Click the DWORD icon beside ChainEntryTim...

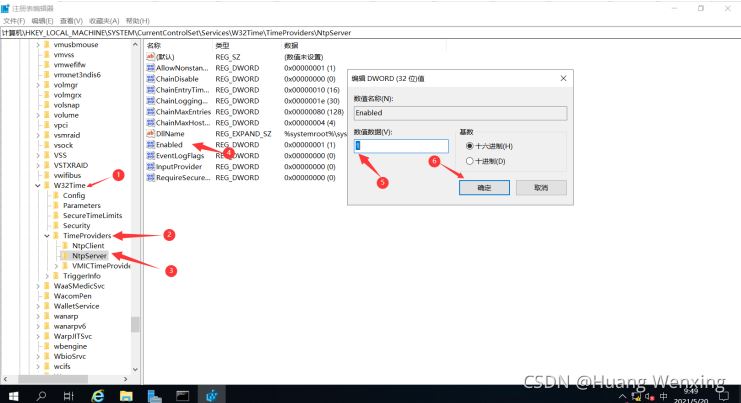coord(150,90)
